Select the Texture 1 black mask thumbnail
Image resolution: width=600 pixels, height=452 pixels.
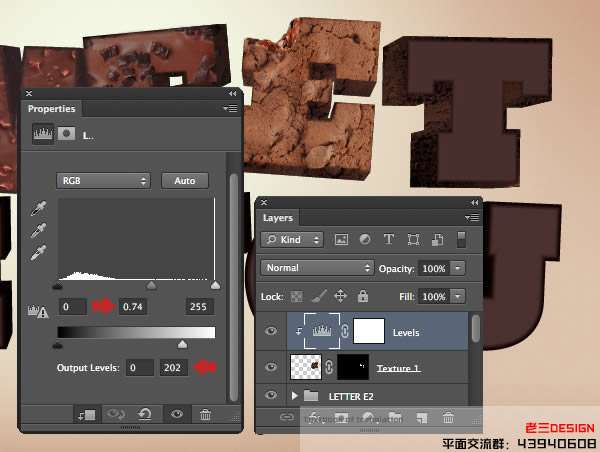(x=353, y=367)
